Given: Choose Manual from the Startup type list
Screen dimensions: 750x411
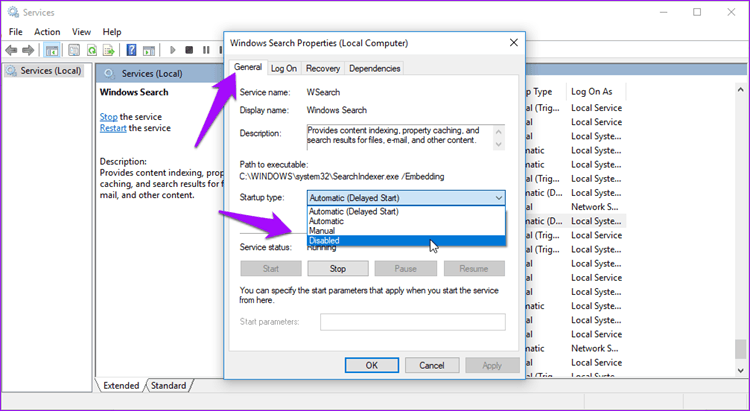Looking at the screenshot, I should [407, 231].
